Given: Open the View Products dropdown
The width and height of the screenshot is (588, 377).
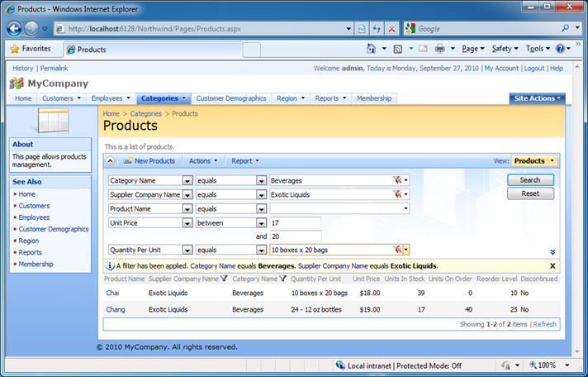Looking at the screenshot, I should tap(533, 160).
